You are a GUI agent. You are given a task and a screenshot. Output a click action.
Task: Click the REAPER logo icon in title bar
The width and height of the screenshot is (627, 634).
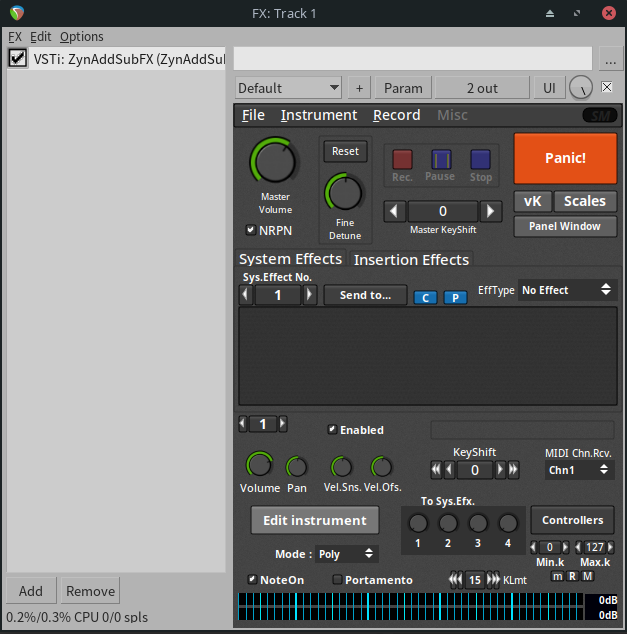(17, 13)
